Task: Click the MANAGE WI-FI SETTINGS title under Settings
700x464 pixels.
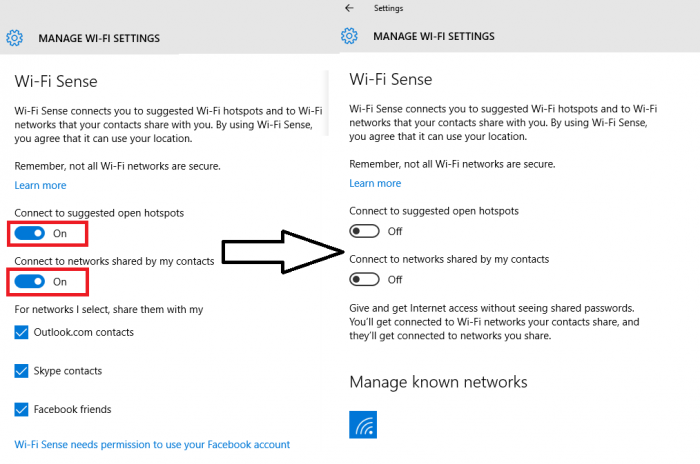Action: click(x=433, y=36)
